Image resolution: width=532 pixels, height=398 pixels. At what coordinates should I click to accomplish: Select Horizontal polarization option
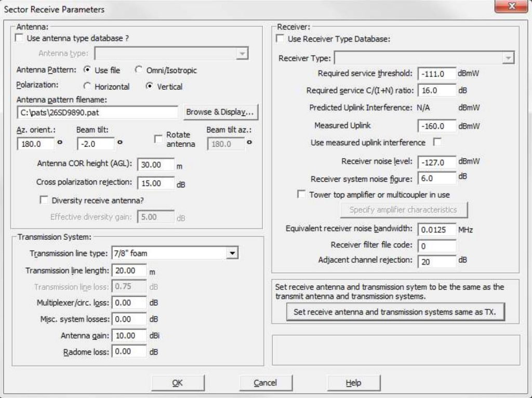point(87,87)
